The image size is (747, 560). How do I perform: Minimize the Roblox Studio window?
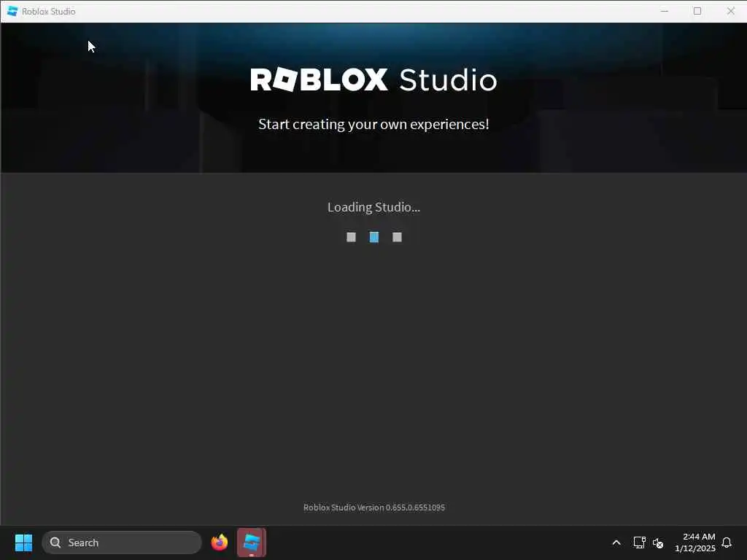pos(665,11)
